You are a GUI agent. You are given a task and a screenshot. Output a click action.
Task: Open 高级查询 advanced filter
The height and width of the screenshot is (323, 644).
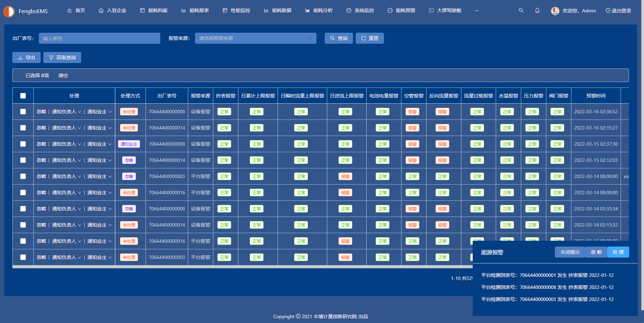(x=62, y=58)
